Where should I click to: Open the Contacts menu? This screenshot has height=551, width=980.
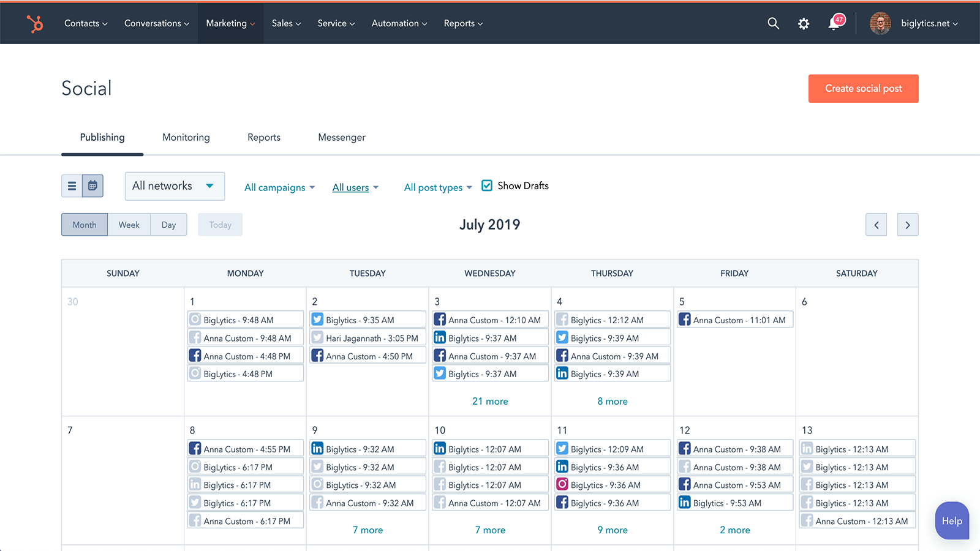pos(85,23)
